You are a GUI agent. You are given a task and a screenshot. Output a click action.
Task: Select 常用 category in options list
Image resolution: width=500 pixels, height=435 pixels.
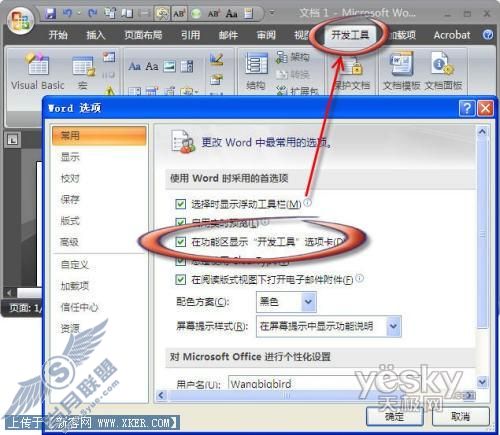[x=99, y=135]
